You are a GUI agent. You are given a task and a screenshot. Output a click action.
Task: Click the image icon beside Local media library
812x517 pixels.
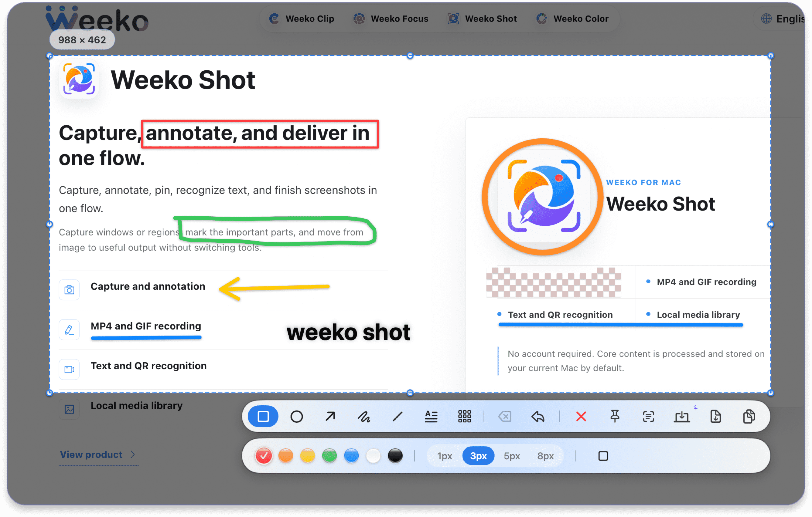coord(69,409)
